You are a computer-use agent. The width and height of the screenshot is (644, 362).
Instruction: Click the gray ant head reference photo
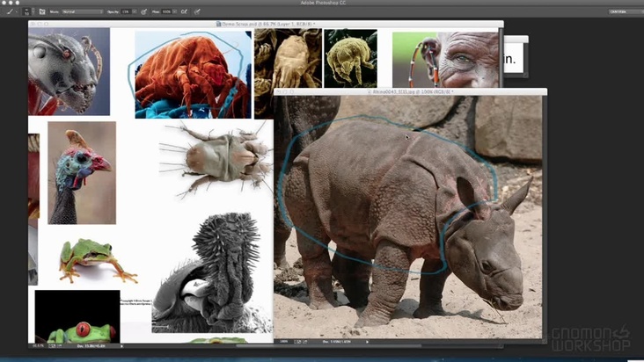(x=69, y=71)
